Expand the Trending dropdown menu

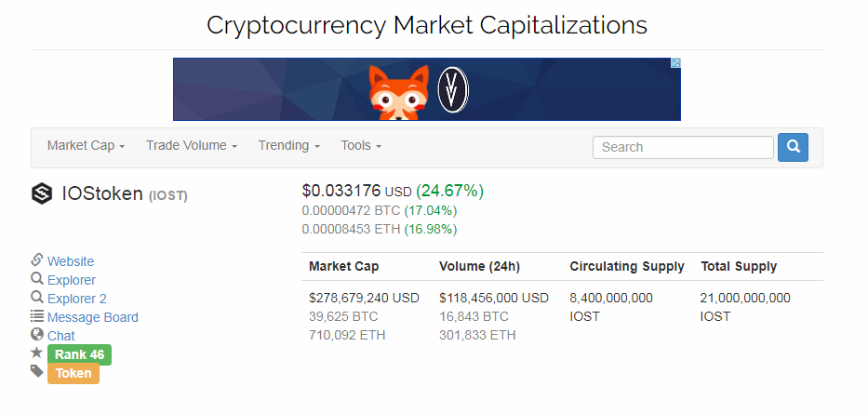point(289,146)
